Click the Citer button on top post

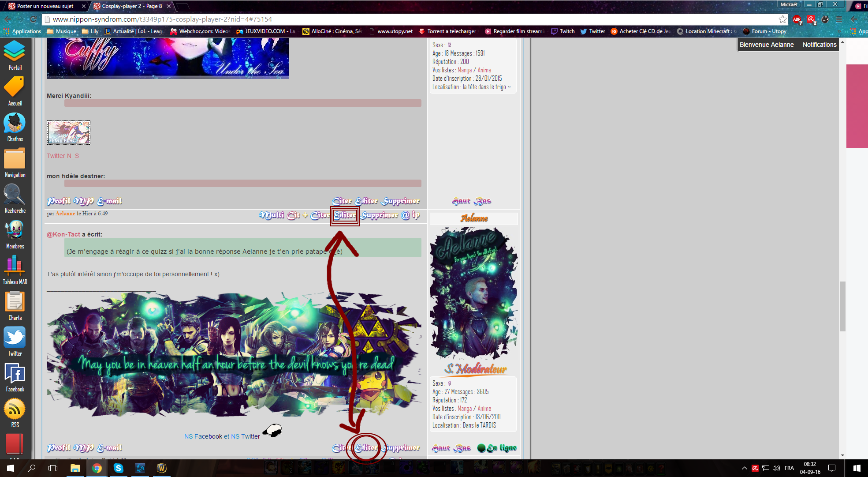tap(342, 200)
